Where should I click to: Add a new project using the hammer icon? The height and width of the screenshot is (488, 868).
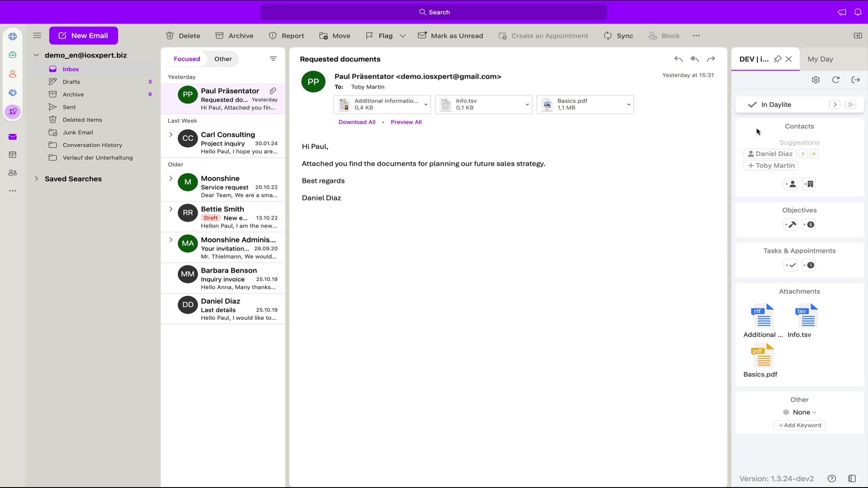[x=790, y=225]
